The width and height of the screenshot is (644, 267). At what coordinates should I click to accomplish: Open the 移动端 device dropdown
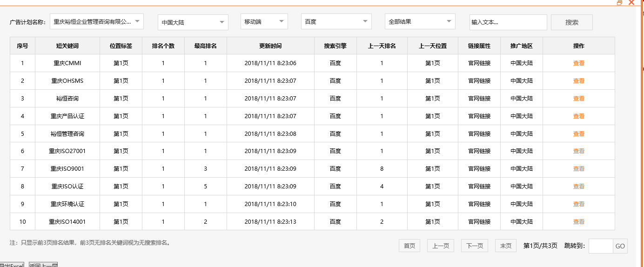(x=264, y=21)
